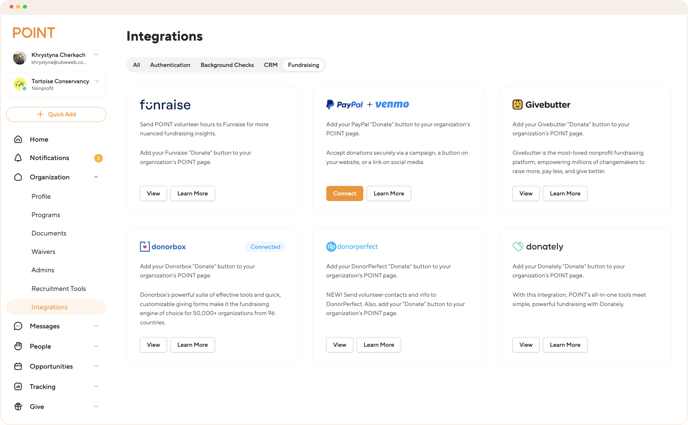The image size is (688, 425).
Task: Click Learn More on PayPal card
Action: (389, 193)
